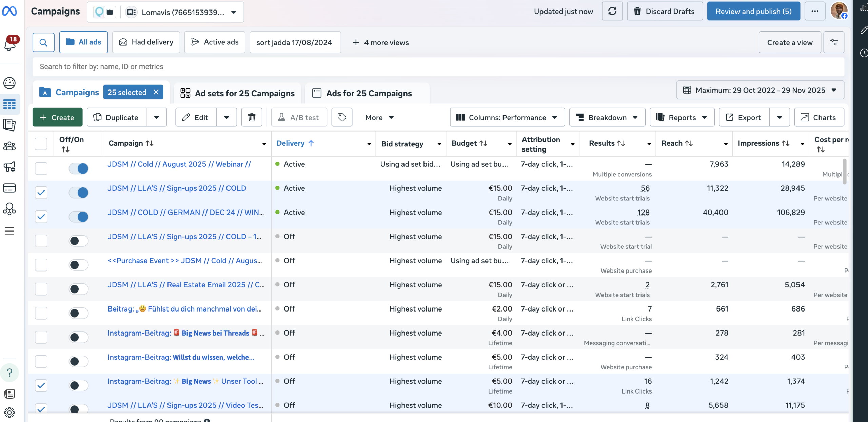Turn off JDSM Cold August 2025 Webinar campaign
Viewport: 868px width, 422px height.
tap(79, 168)
